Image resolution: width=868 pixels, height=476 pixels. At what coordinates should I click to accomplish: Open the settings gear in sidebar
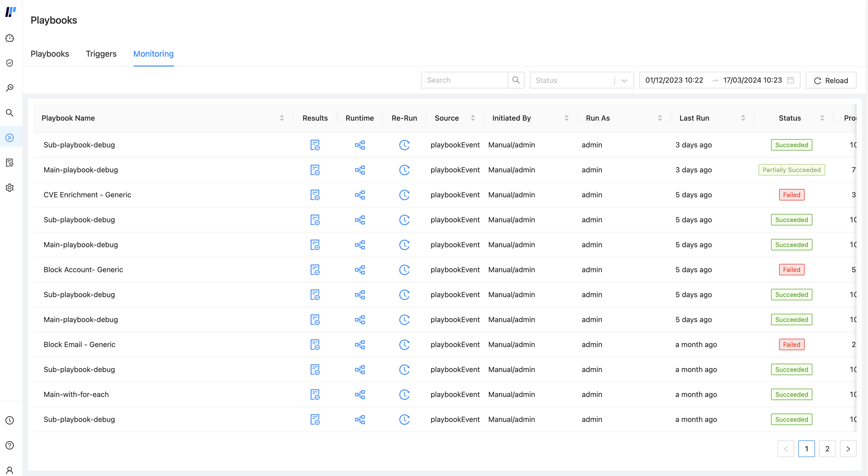pos(10,188)
